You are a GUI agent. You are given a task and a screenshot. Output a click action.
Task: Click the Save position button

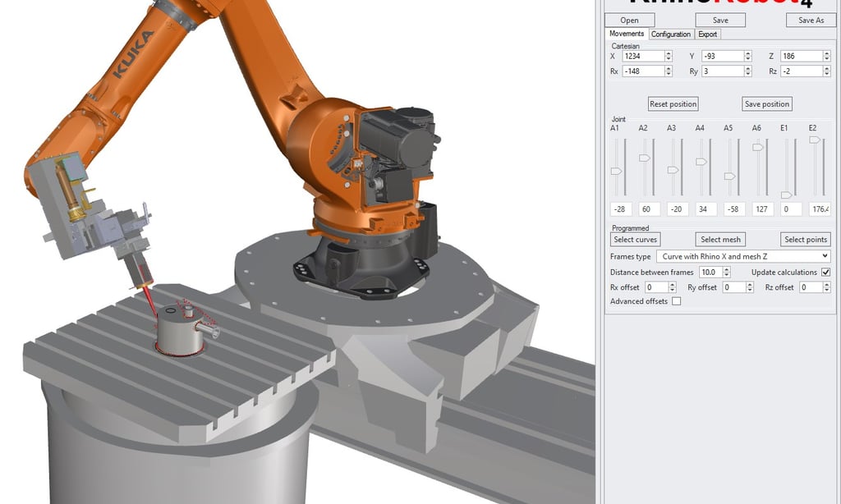[x=767, y=104]
